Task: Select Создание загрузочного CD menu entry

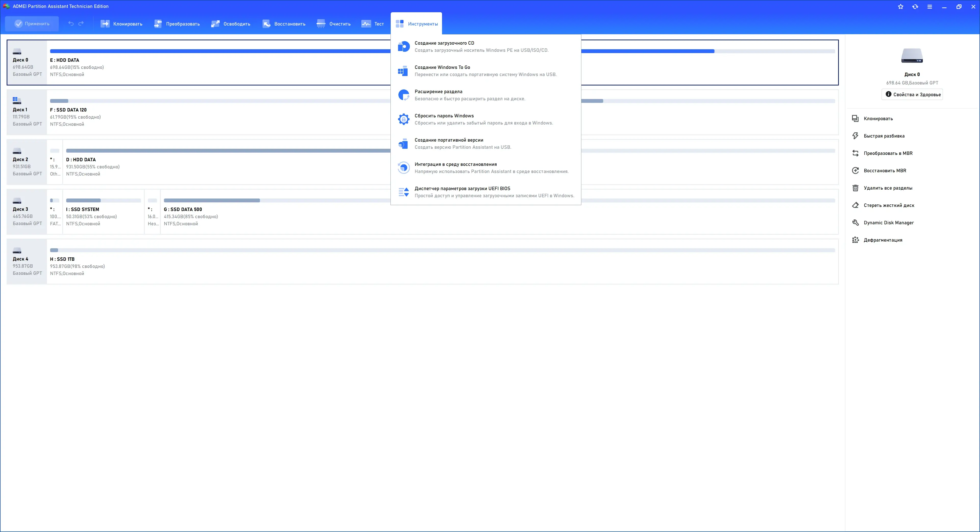Action: click(x=444, y=43)
